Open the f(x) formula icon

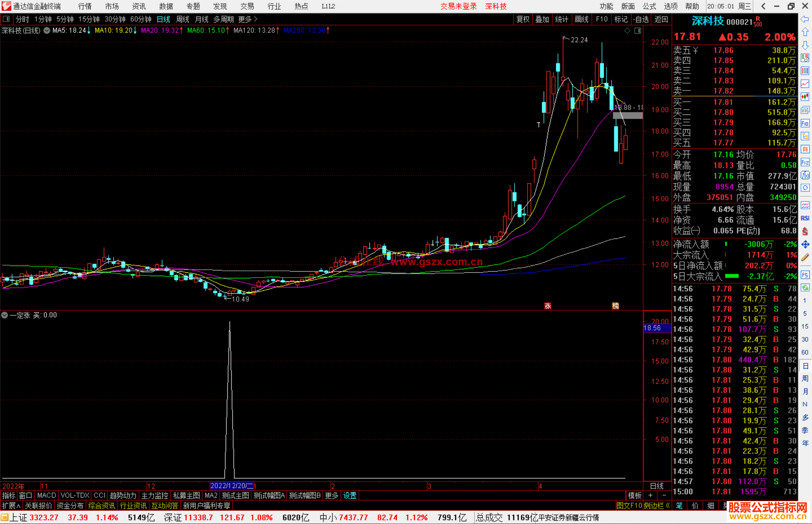click(805, 175)
